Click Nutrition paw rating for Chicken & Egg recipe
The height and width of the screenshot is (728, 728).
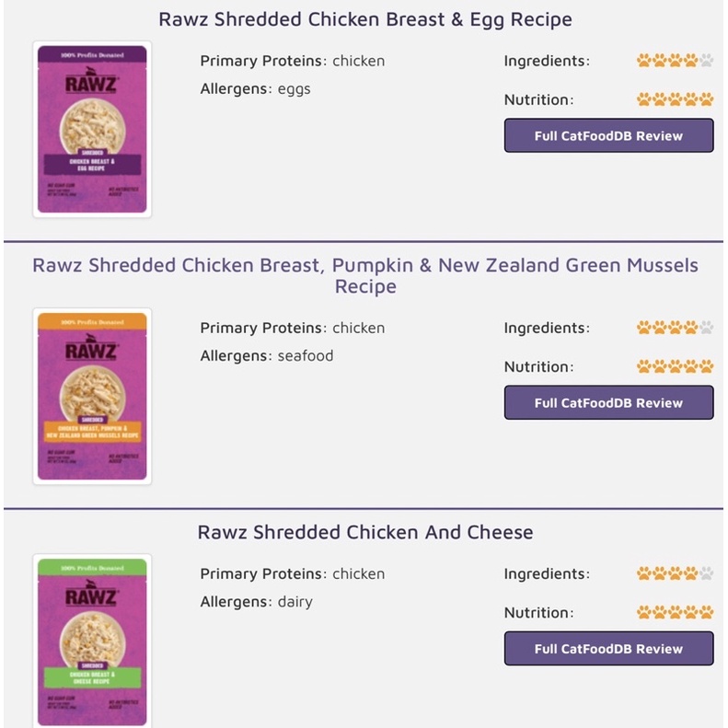click(675, 99)
